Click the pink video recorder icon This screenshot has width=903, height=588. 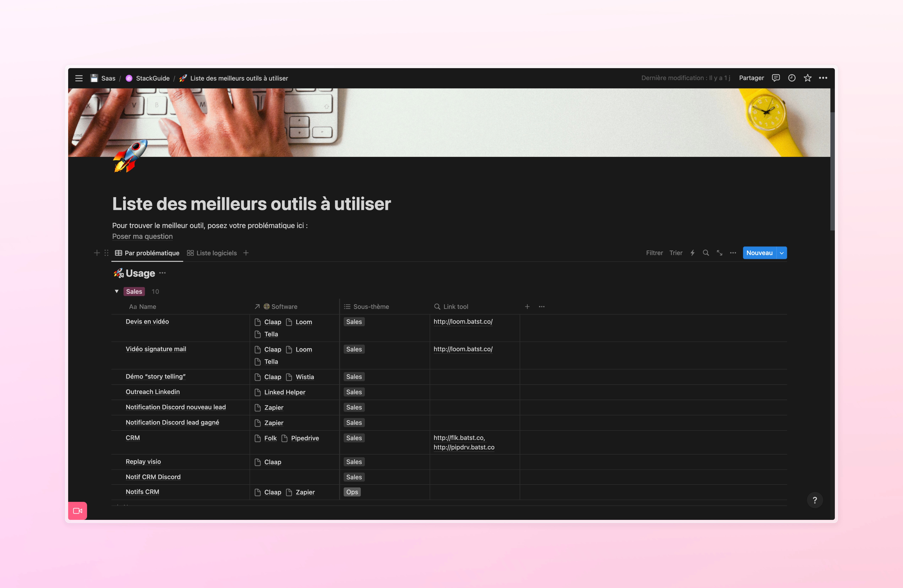point(78,511)
